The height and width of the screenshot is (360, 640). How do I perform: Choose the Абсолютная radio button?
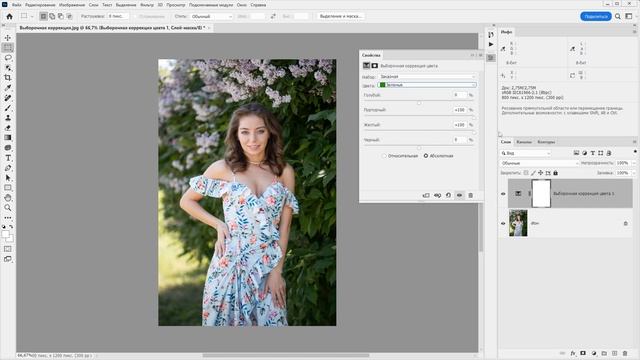click(x=426, y=156)
